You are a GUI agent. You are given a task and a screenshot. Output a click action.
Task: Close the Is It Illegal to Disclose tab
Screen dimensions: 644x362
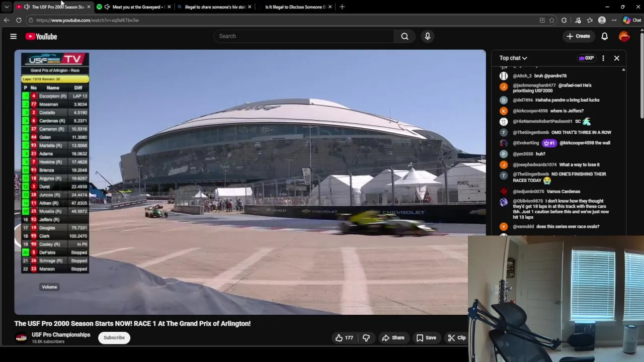point(330,7)
